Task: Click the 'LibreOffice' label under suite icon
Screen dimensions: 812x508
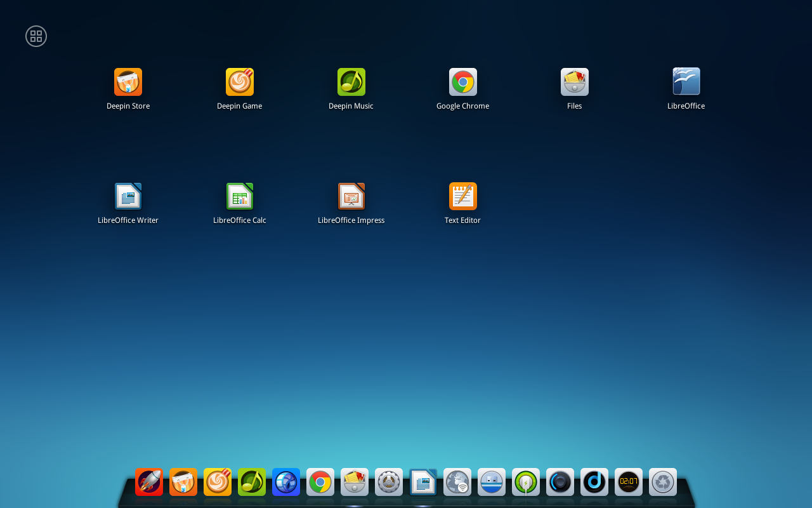Action: [686, 106]
